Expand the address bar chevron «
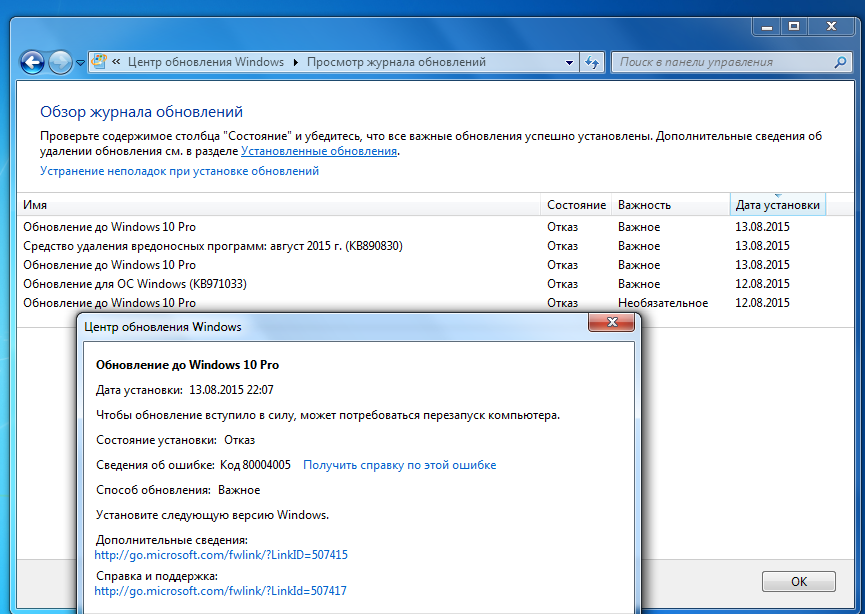Screen dimensions: 865x614 tap(116, 62)
